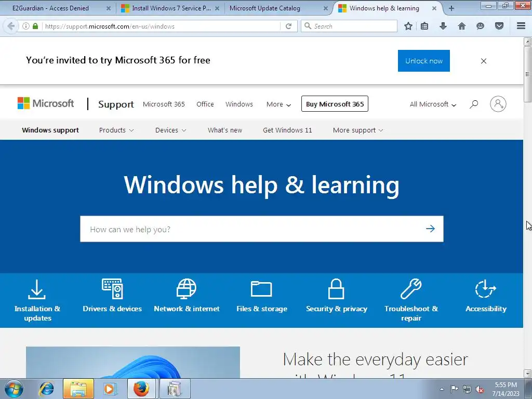Dismiss the Microsoft 365 banner
The image size is (532, 399).
pos(484,61)
